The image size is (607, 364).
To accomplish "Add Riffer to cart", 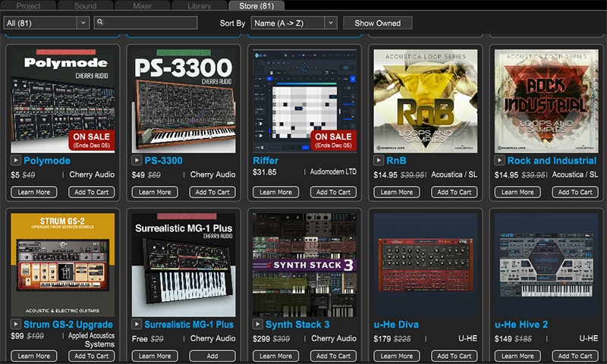I will [333, 192].
